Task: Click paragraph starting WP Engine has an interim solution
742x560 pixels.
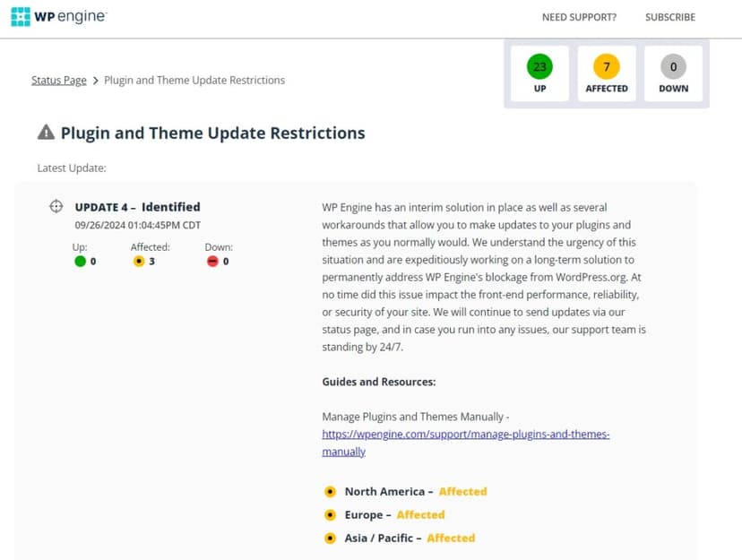Action: coord(484,277)
